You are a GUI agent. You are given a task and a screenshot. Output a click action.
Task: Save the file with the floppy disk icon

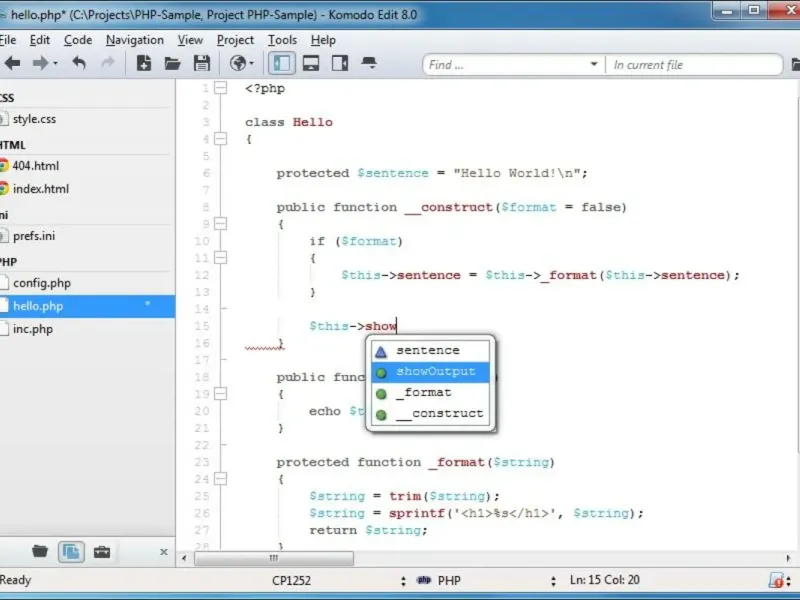[201, 64]
